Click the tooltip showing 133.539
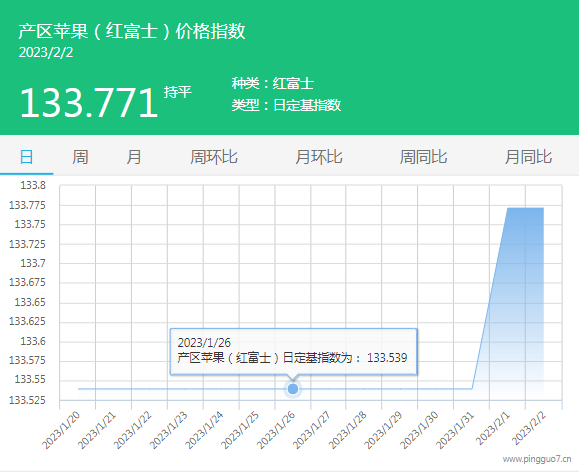This screenshot has height=472, width=579. 293,352
